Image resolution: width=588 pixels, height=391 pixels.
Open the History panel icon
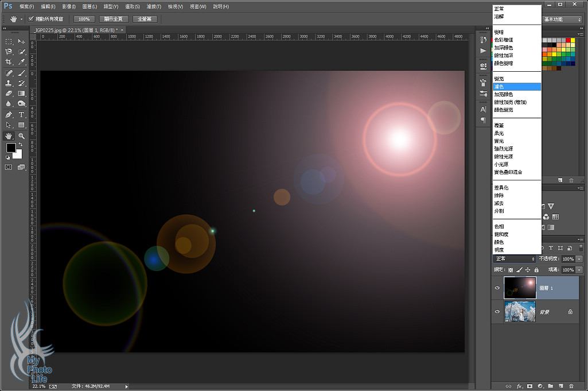tap(483, 40)
